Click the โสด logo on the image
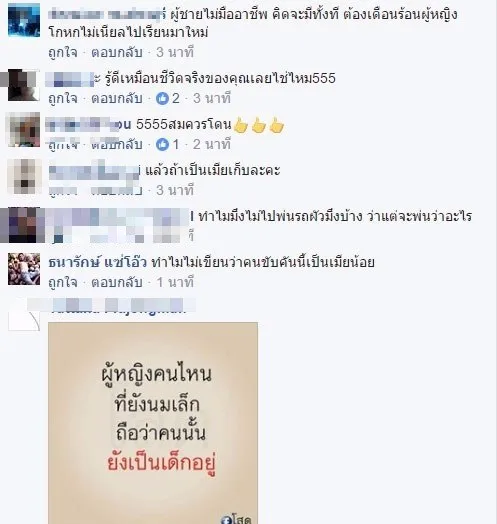The image size is (497, 524). point(236,519)
